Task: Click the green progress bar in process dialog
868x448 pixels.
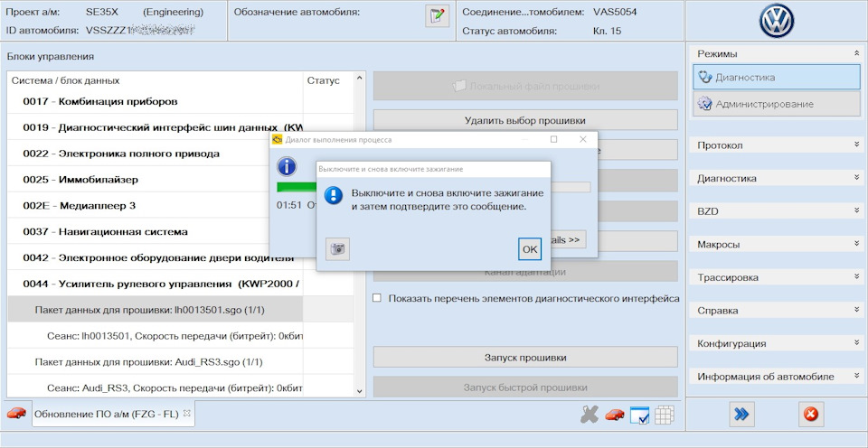Action: pos(297,187)
